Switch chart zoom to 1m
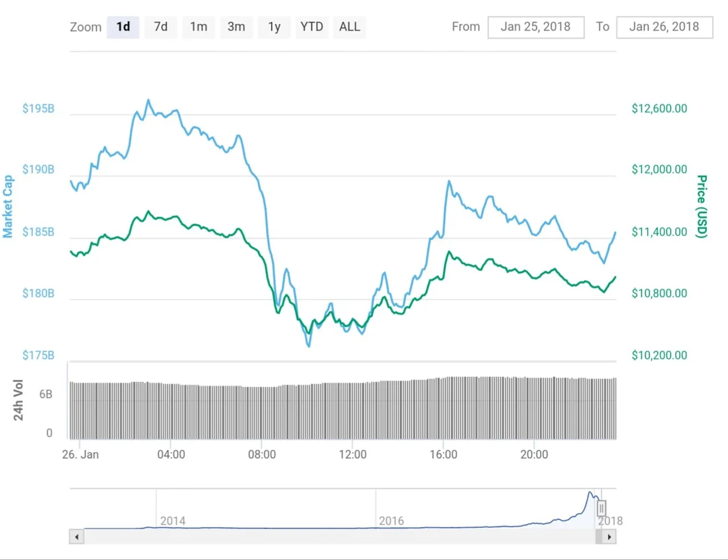 (x=198, y=27)
